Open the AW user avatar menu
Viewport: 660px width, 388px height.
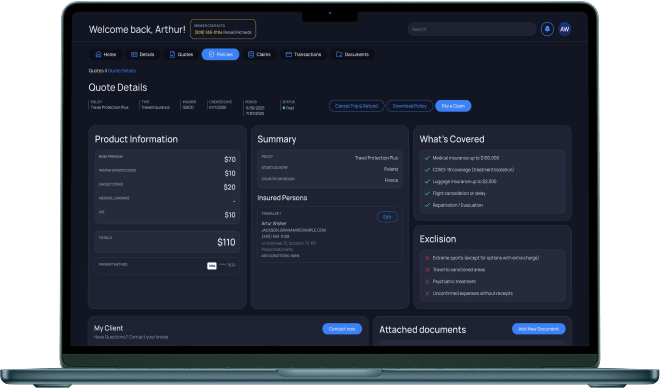[x=564, y=29]
